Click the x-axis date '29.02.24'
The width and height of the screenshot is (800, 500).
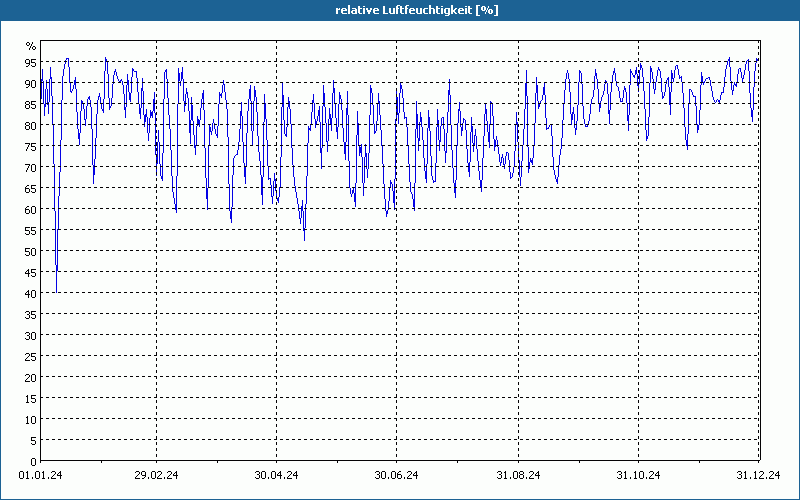point(156,475)
